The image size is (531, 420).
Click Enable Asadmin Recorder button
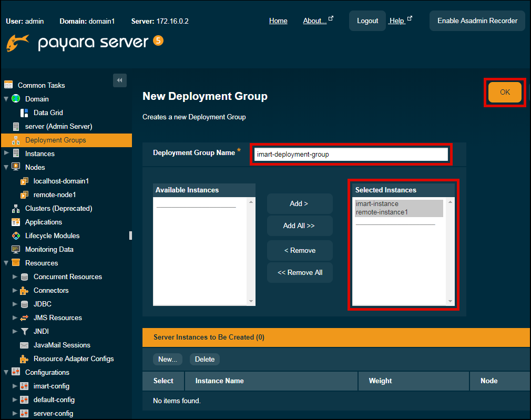[477, 21]
